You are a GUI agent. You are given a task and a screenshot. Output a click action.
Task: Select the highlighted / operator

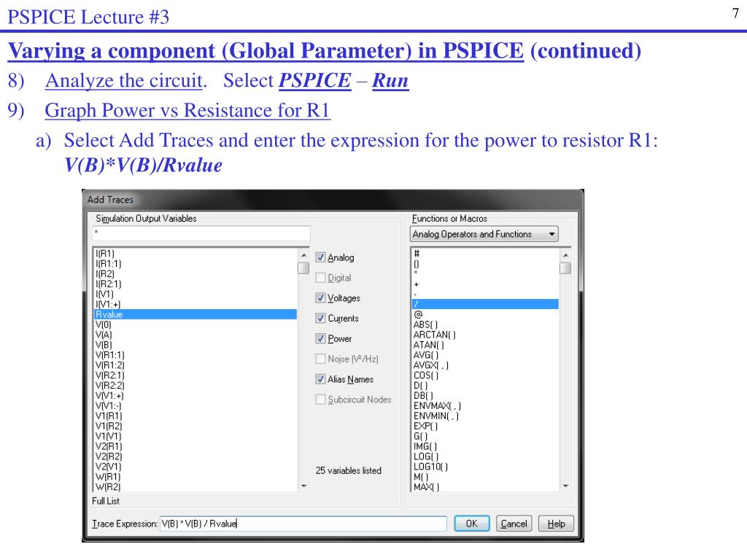tap(485, 304)
